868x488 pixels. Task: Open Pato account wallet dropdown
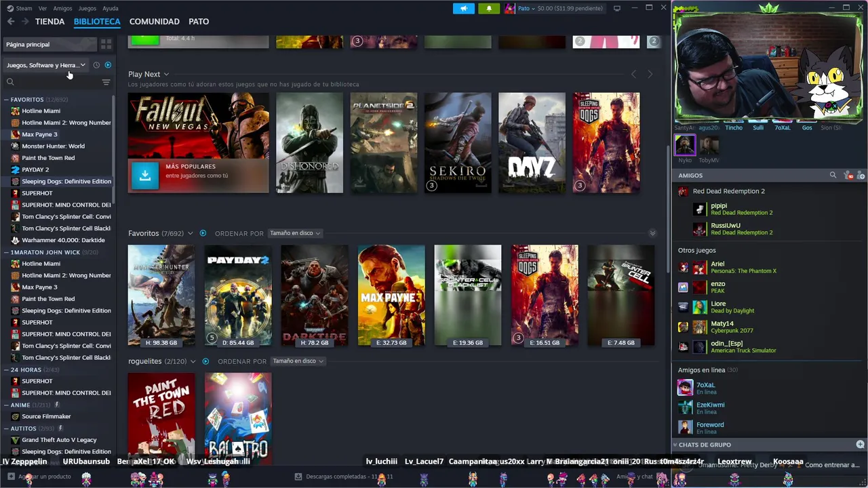click(559, 8)
